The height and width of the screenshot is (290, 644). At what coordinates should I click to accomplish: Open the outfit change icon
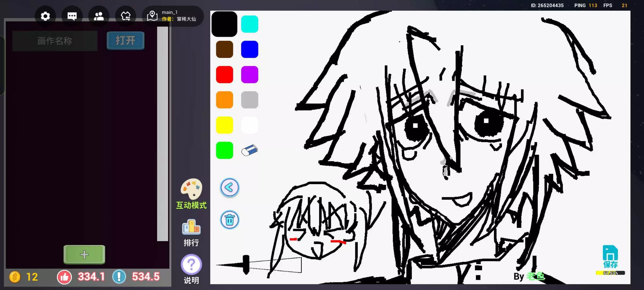[125, 16]
